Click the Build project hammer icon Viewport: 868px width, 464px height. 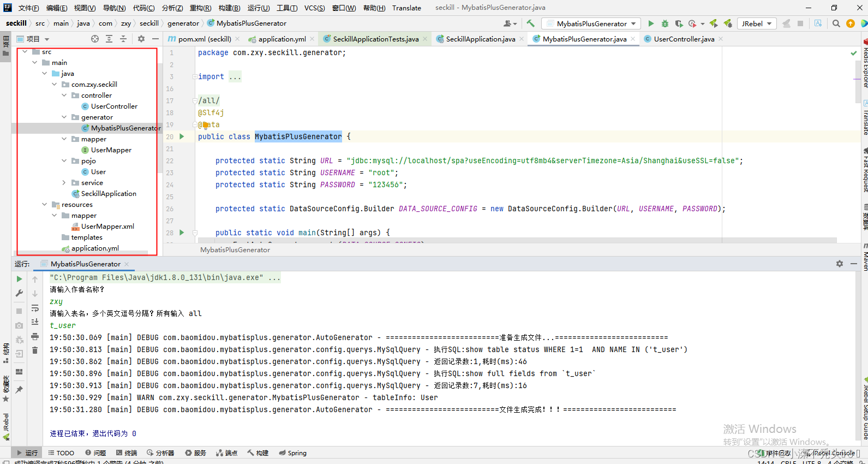click(x=530, y=23)
